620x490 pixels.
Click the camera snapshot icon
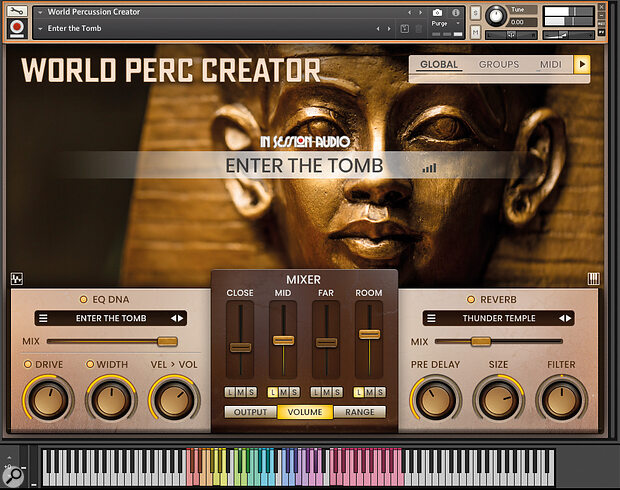tap(437, 13)
